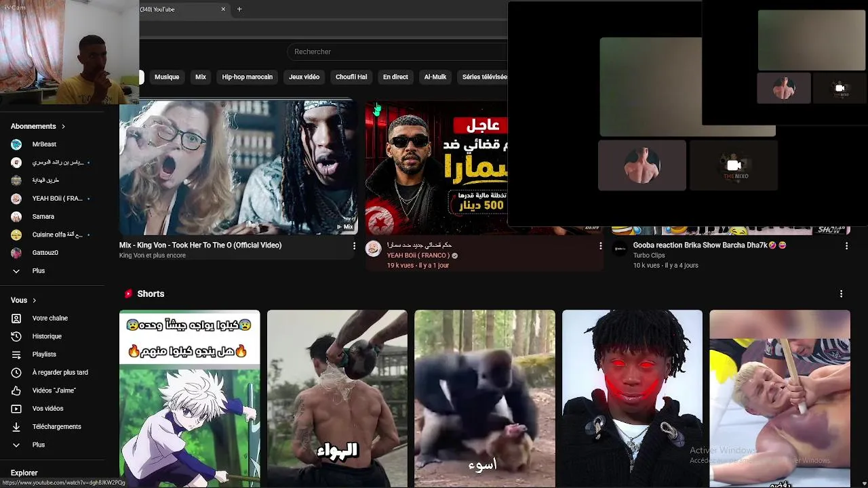Viewport: 868px width, 488px height.
Task: Select the Jeux vidéo filter chip
Action: pyautogui.click(x=304, y=77)
